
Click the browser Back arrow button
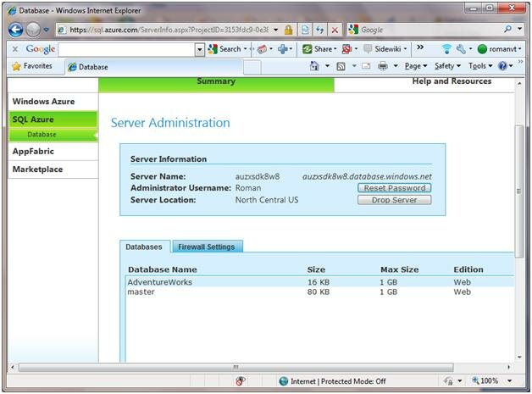[x=15, y=30]
